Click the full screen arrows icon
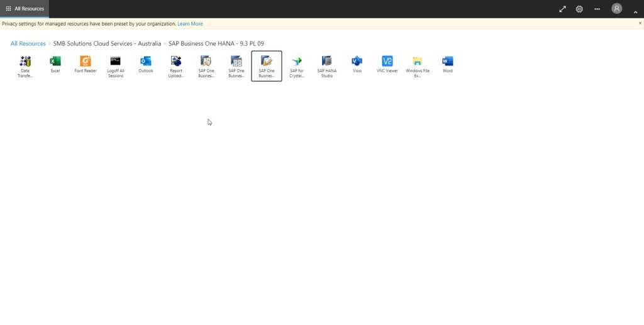Image resolution: width=644 pixels, height=325 pixels. click(x=563, y=9)
